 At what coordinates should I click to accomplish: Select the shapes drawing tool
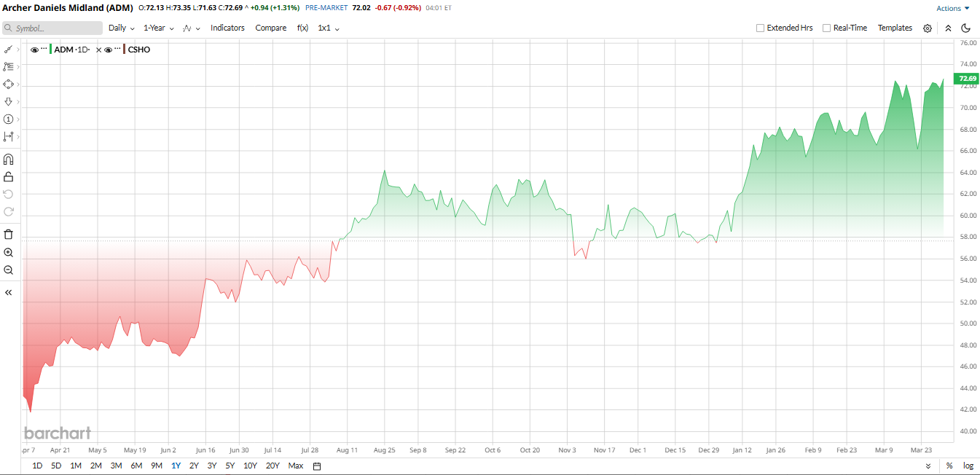[8, 84]
